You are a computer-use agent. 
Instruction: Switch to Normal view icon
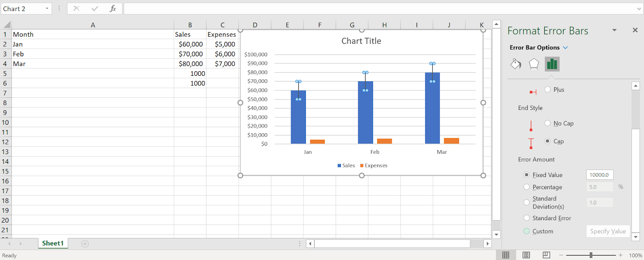(506, 255)
